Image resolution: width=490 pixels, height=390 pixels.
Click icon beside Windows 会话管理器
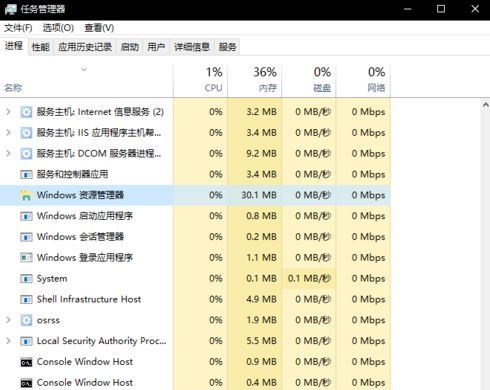[x=26, y=237]
